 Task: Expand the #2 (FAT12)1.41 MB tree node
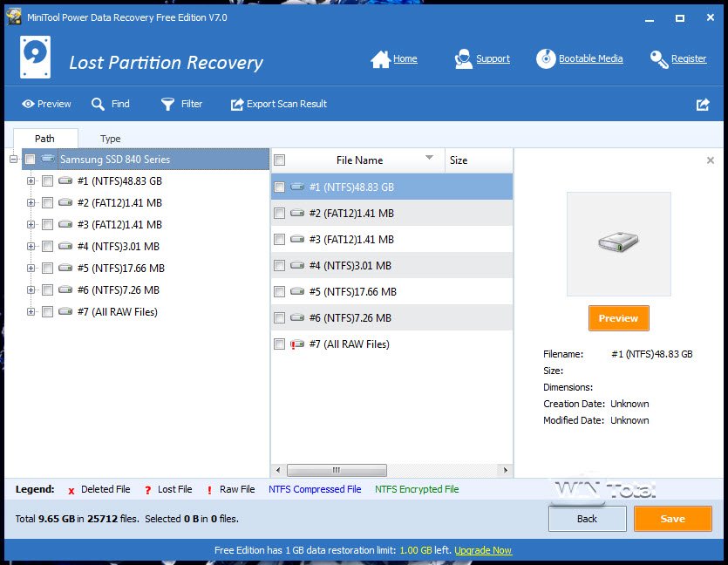[31, 203]
